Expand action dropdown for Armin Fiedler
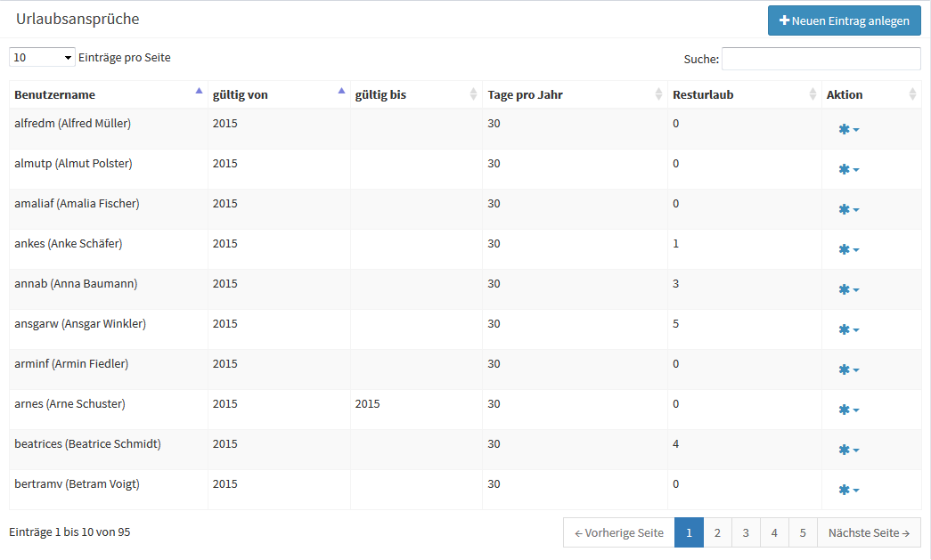This screenshot has width=931, height=560. click(x=848, y=370)
